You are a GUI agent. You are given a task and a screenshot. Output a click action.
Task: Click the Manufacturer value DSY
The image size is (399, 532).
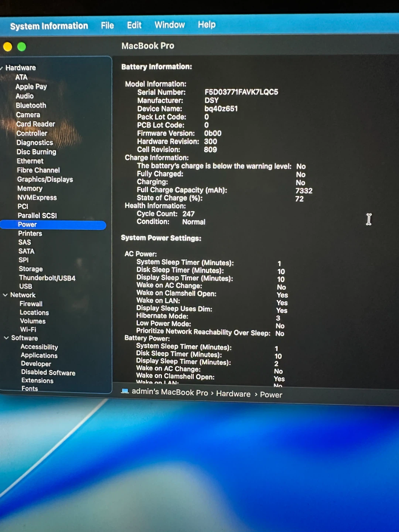[x=211, y=100]
